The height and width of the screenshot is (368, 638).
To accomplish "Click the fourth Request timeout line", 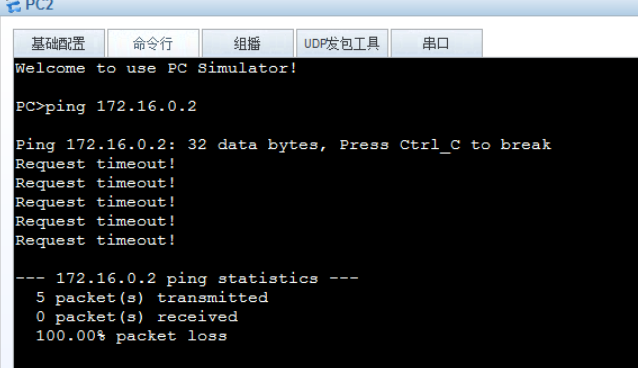I will tap(95, 221).
